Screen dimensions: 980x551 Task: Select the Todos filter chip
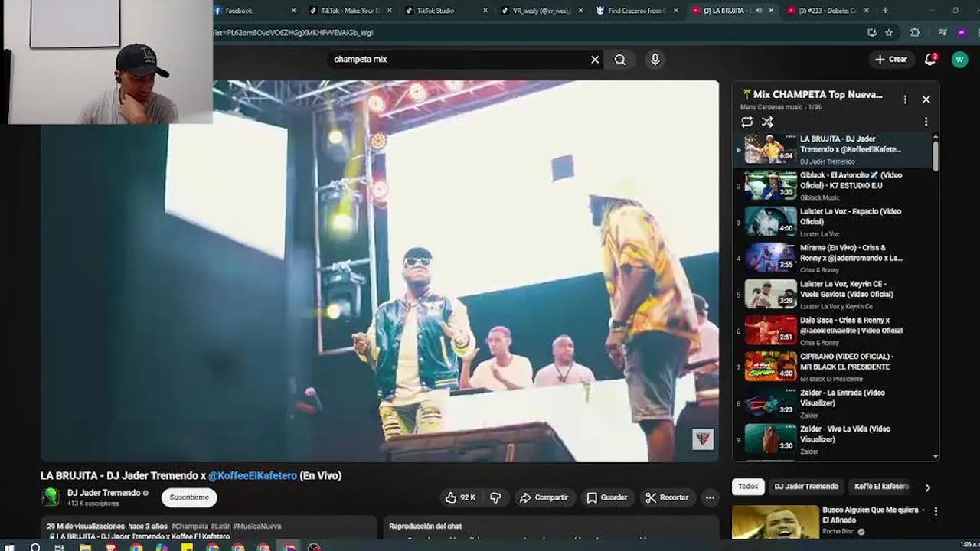[748, 487]
